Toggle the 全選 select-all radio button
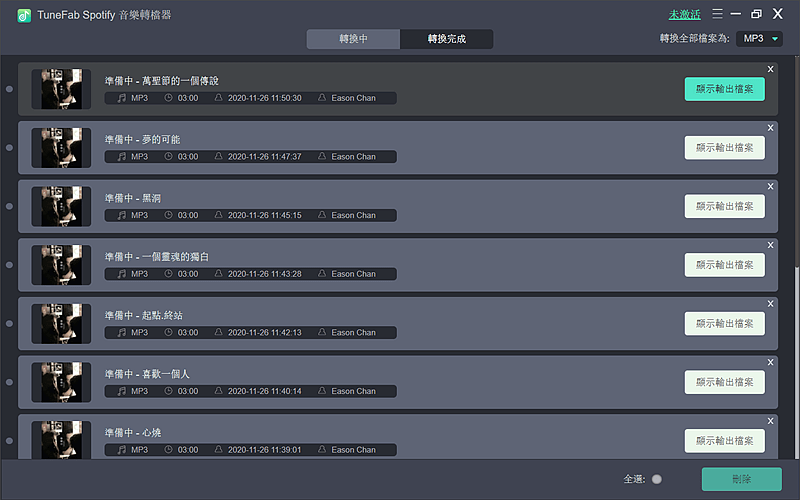This screenshot has width=800, height=500. coord(657,479)
